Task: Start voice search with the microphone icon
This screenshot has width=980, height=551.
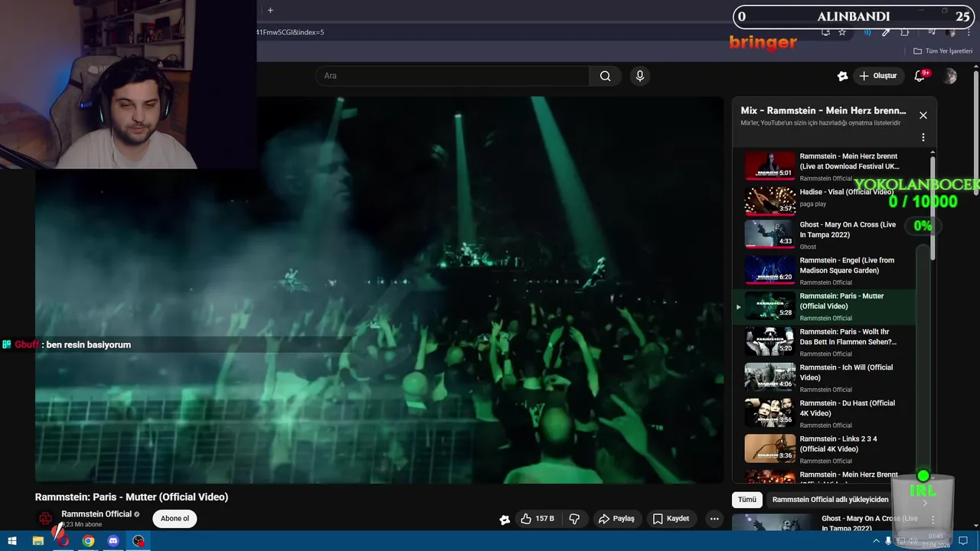Action: coord(640,76)
